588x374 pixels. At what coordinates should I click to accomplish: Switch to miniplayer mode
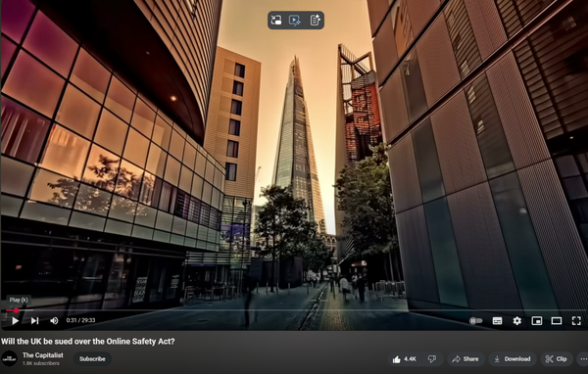tap(537, 321)
